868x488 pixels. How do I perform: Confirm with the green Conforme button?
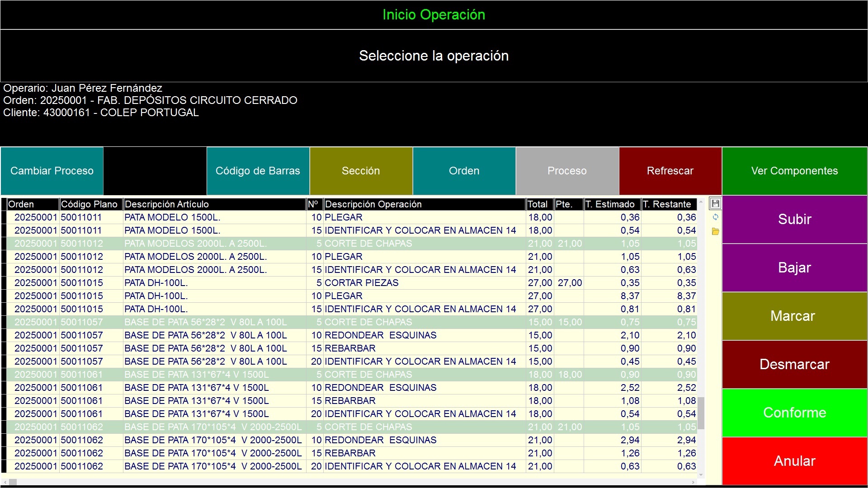click(x=794, y=413)
